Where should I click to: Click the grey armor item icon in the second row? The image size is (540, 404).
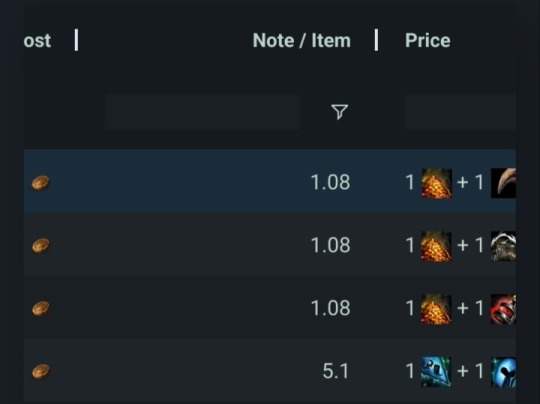(x=503, y=246)
